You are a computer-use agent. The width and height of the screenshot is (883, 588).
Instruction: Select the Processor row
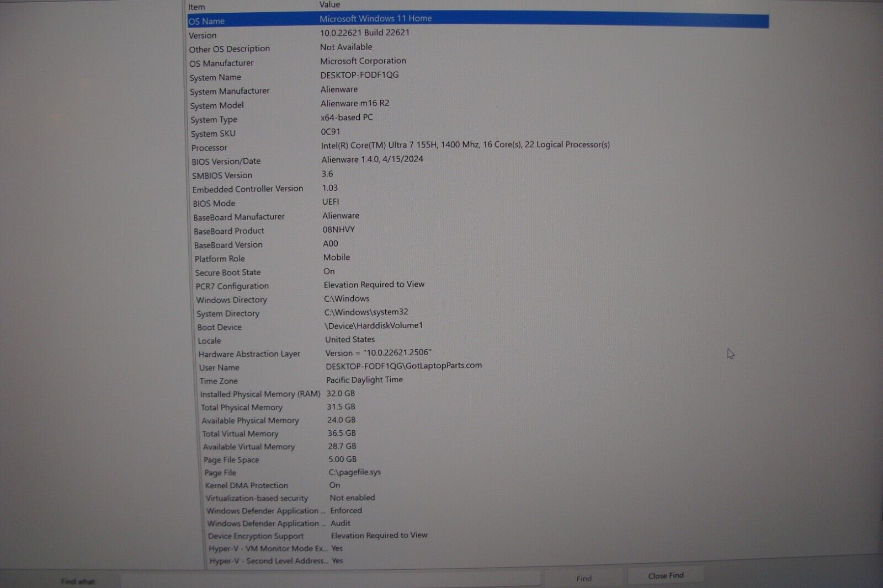coord(478,147)
